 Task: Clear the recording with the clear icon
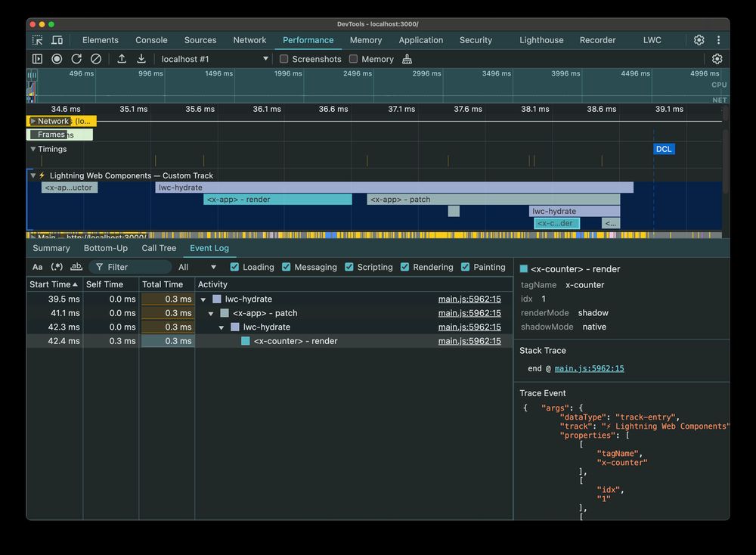[96, 59]
